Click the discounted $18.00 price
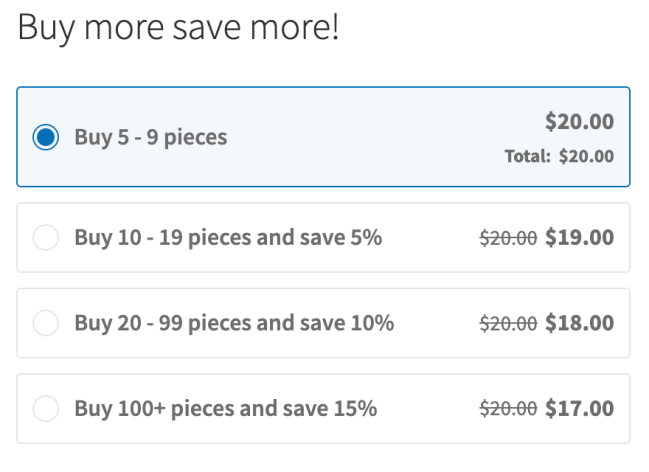 point(579,323)
